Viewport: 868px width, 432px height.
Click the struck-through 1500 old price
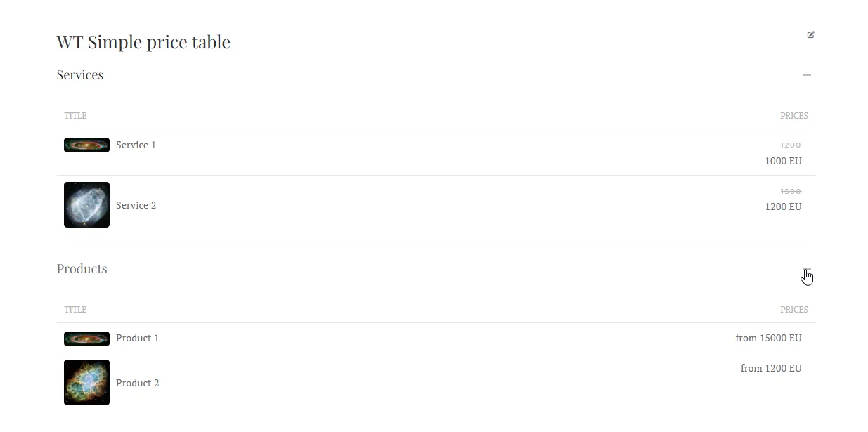[x=791, y=191]
